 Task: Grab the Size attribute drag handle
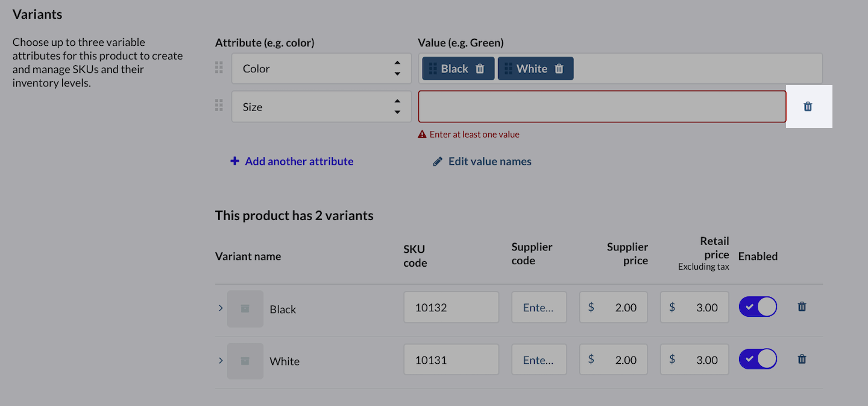point(219,106)
